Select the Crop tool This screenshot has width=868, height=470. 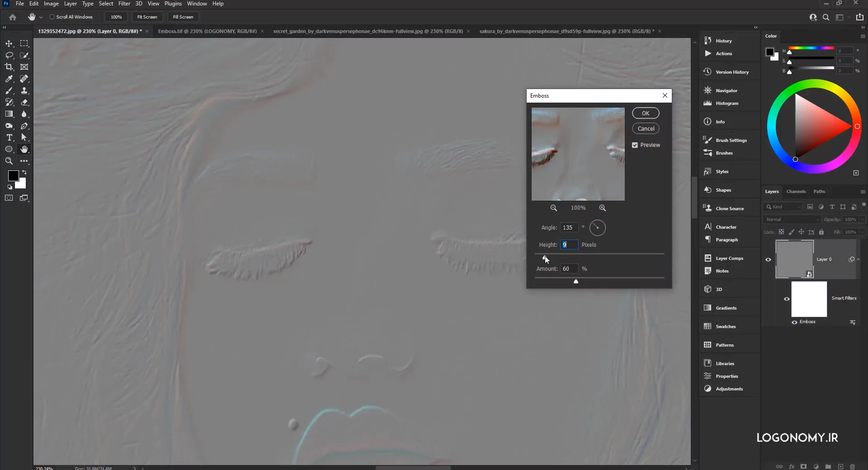pos(9,67)
